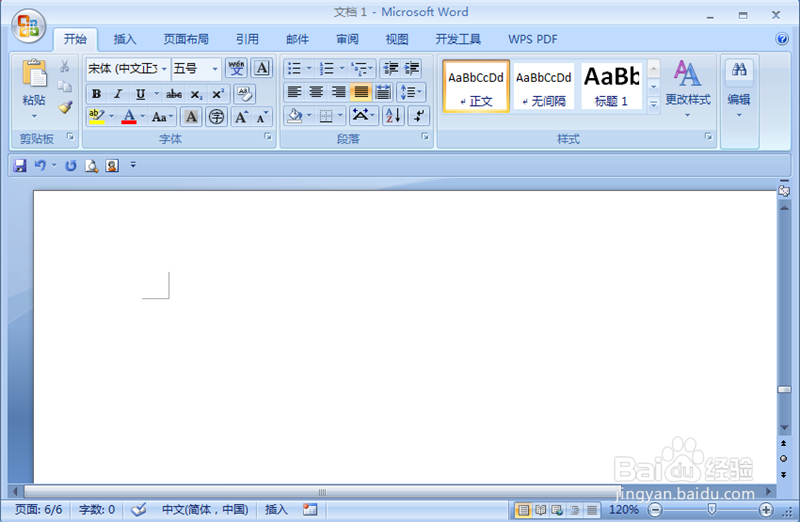Image resolution: width=800 pixels, height=522 pixels.
Task: Open the WPS PDF tab
Action: pos(533,39)
